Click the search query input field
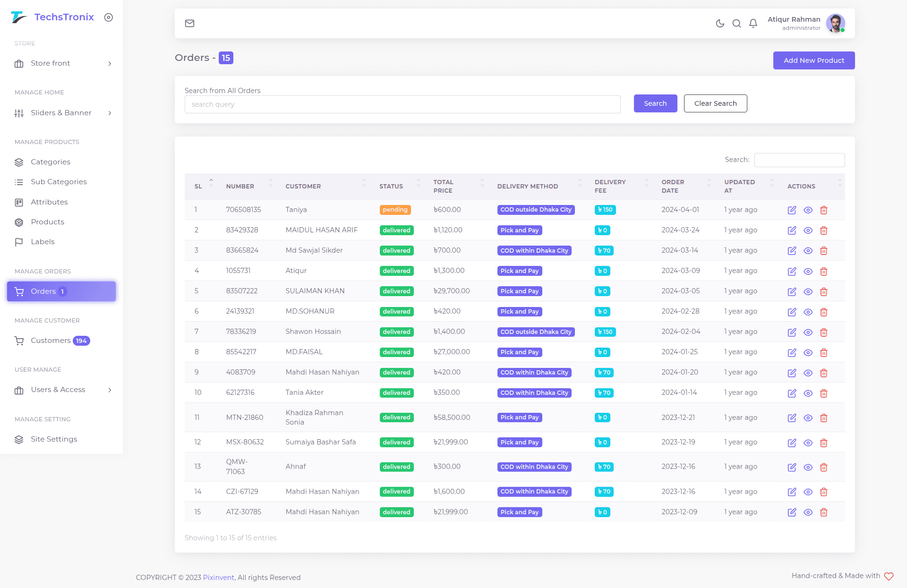 click(x=402, y=104)
